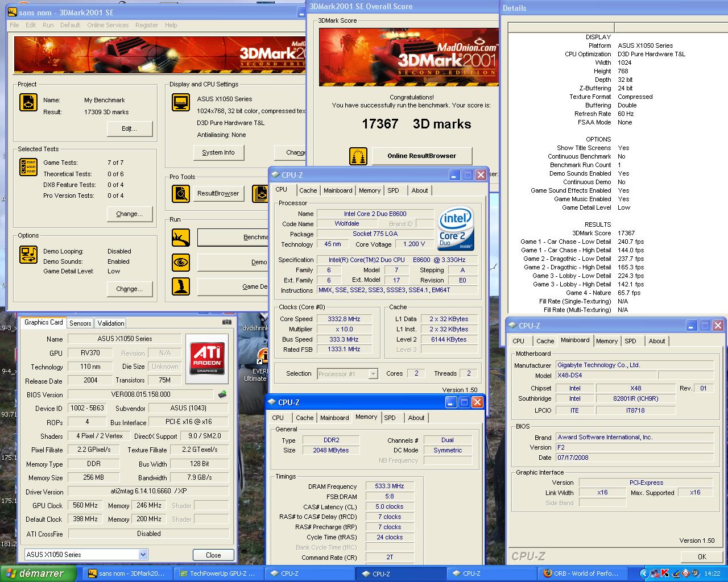728x582 pixels.
Task: Open Memory tab in CPU-Z Motherboard window
Action: tap(607, 341)
